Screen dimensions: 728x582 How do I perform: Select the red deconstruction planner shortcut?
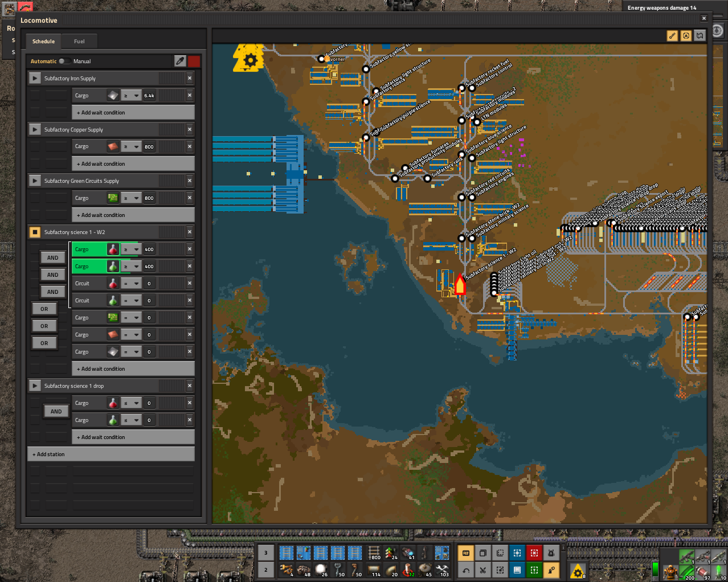point(534,552)
